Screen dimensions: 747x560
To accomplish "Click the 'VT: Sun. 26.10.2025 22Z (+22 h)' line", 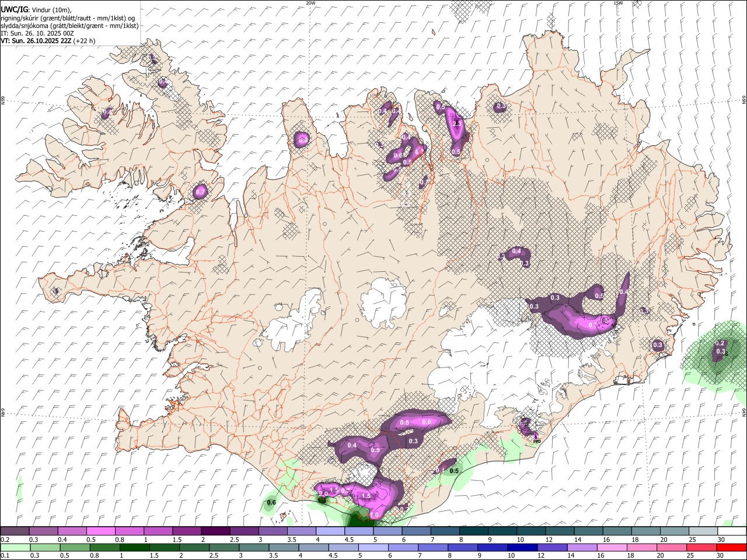I will (48, 41).
